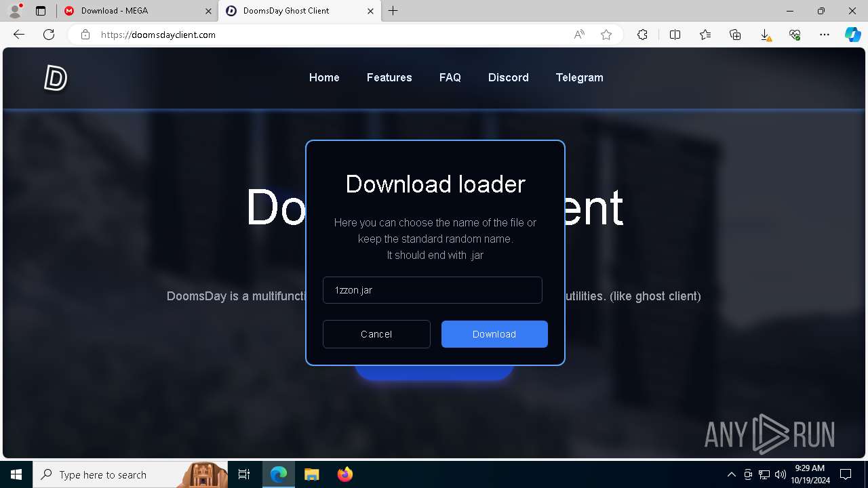Screen dimensions: 868x488
Task: Open Browser essentials heart icon
Action: tap(795, 35)
